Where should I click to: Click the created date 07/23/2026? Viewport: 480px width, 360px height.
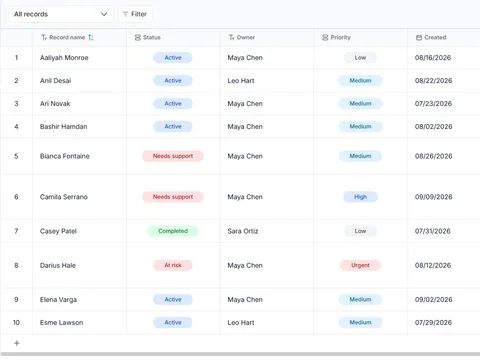click(x=433, y=104)
